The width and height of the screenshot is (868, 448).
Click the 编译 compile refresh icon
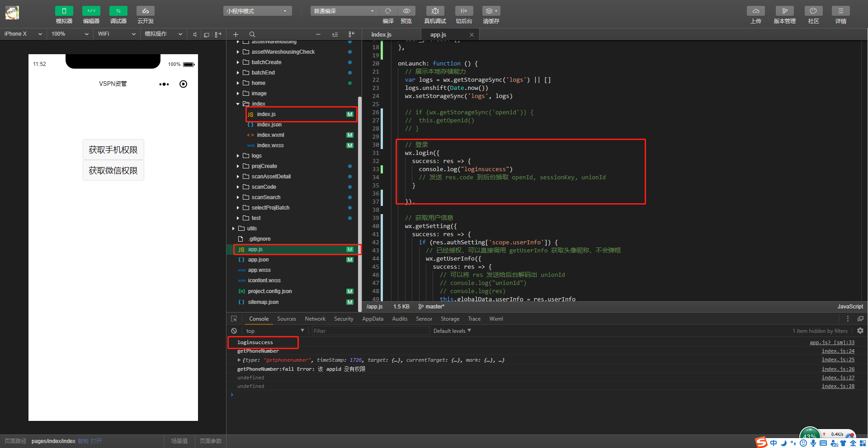click(x=388, y=11)
